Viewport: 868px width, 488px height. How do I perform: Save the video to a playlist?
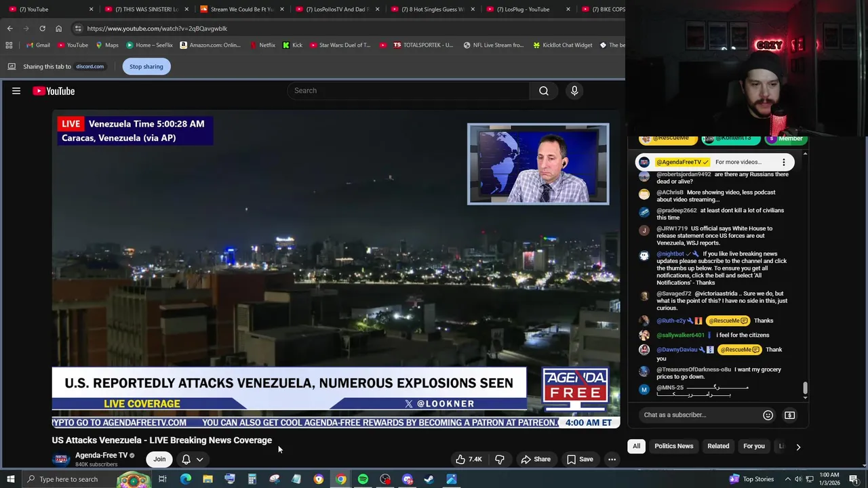point(580,459)
